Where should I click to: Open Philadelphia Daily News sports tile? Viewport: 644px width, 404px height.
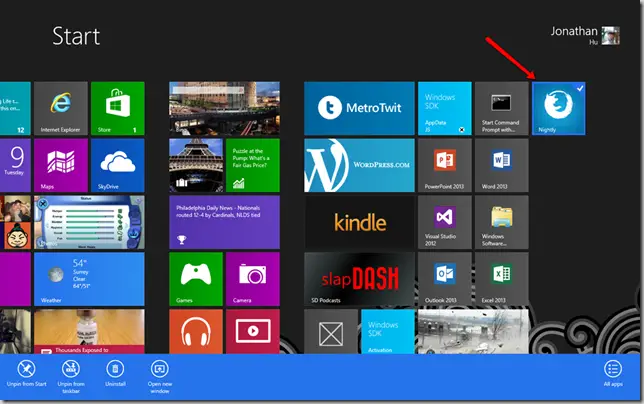(224, 222)
